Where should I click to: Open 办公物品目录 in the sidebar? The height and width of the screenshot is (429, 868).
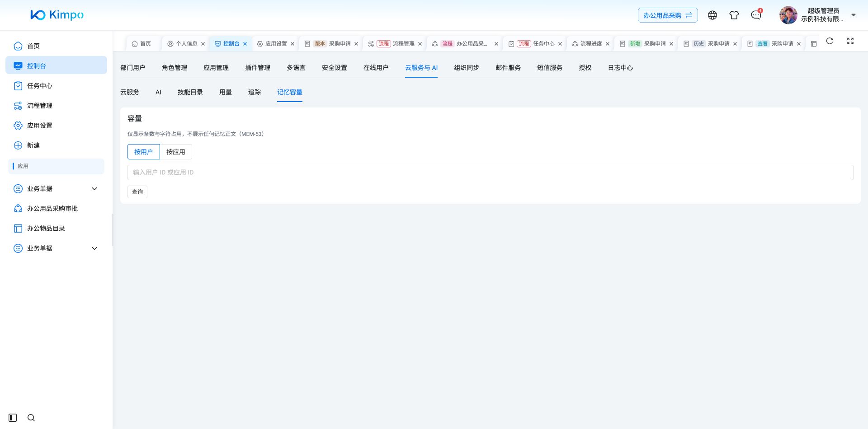click(57, 228)
